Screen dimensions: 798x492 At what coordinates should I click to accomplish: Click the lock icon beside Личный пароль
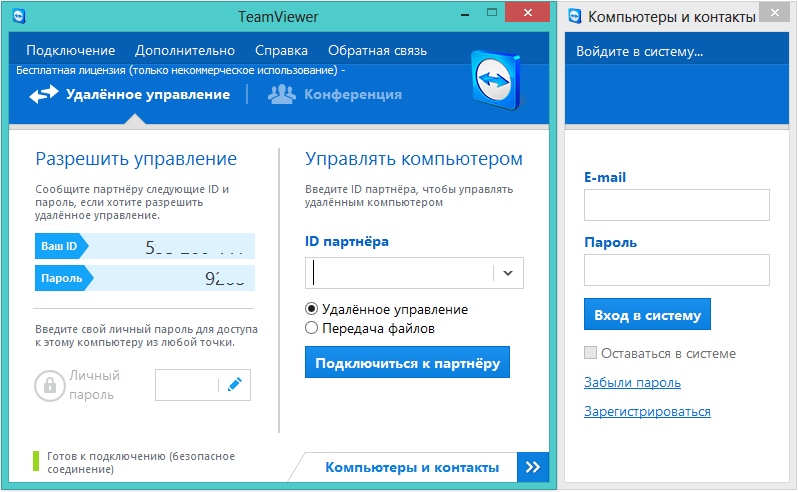click(49, 385)
